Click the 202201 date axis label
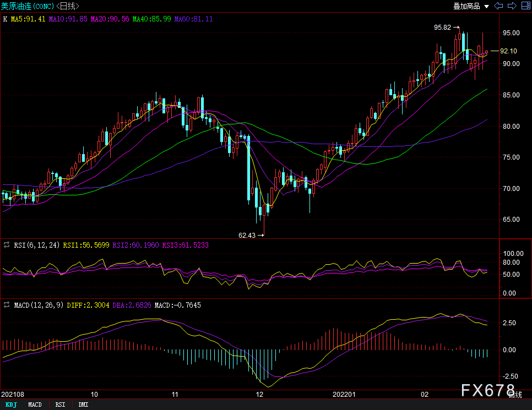 click(344, 395)
